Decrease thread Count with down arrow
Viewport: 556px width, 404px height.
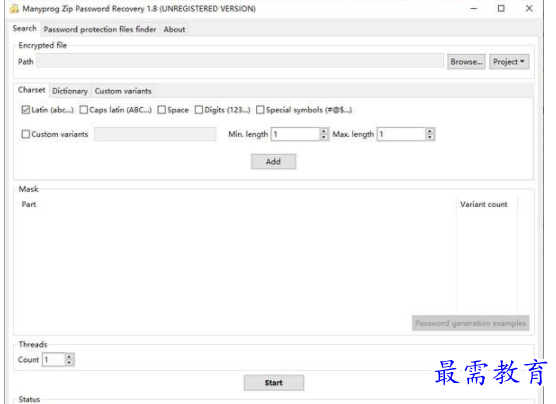pyautogui.click(x=70, y=363)
